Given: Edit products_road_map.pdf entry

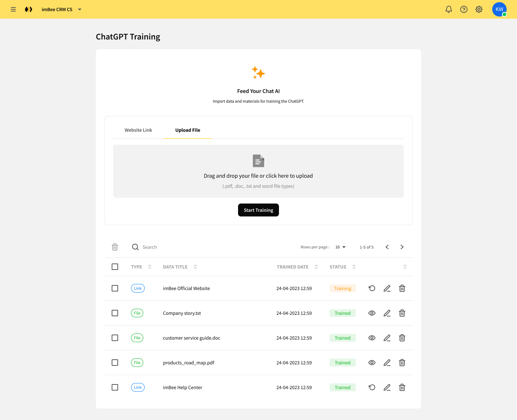Looking at the screenshot, I should coord(387,363).
